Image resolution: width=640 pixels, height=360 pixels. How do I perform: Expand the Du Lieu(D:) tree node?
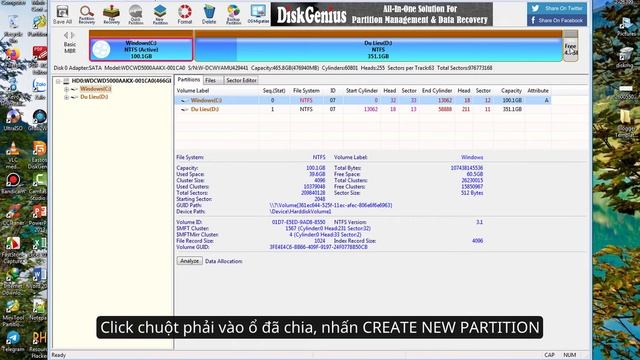[66, 97]
